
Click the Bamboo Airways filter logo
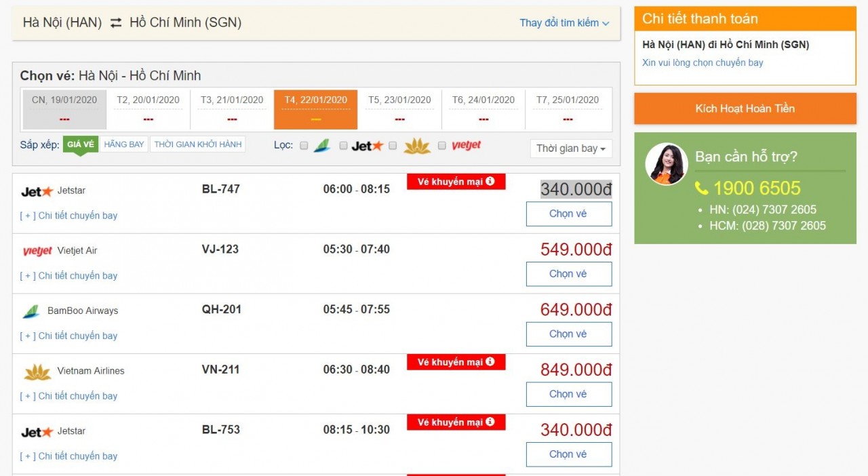(322, 145)
